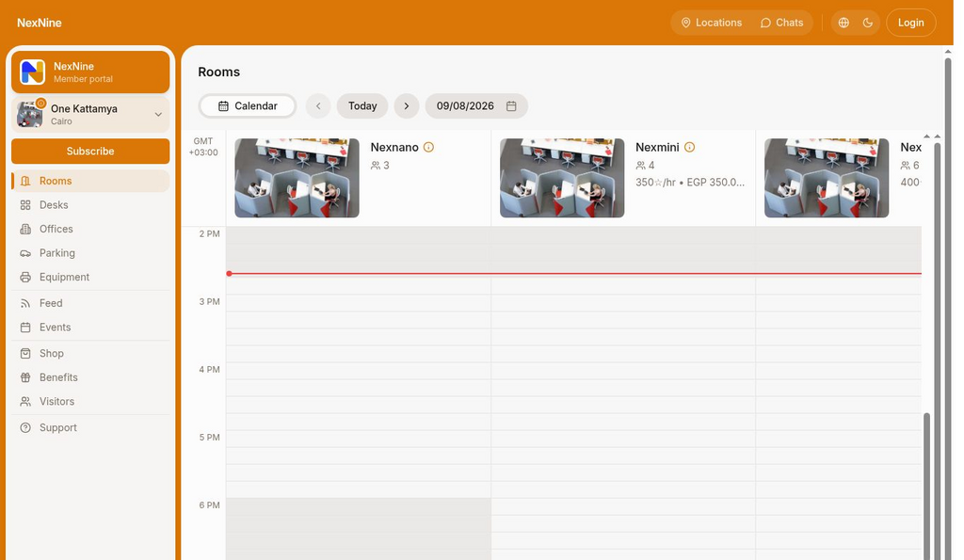The height and width of the screenshot is (560, 964).
Task: Open the Support menu item
Action: click(x=90, y=428)
